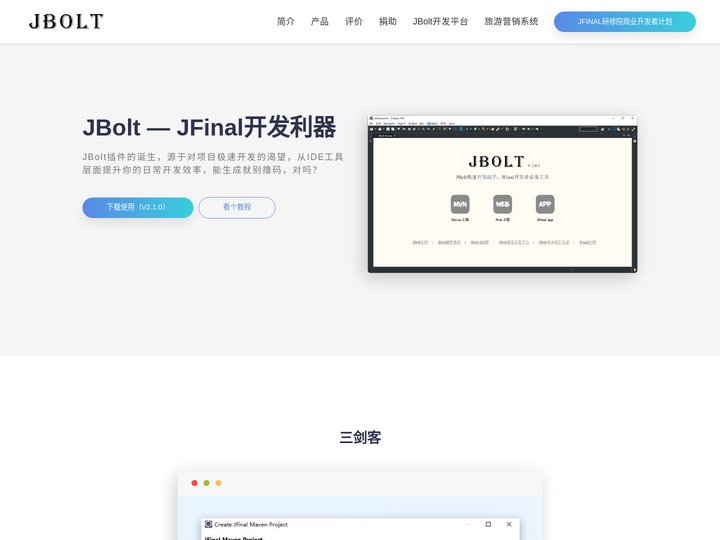Click Create JFinal Maven Project title text
The height and width of the screenshot is (540, 720).
click(x=251, y=524)
